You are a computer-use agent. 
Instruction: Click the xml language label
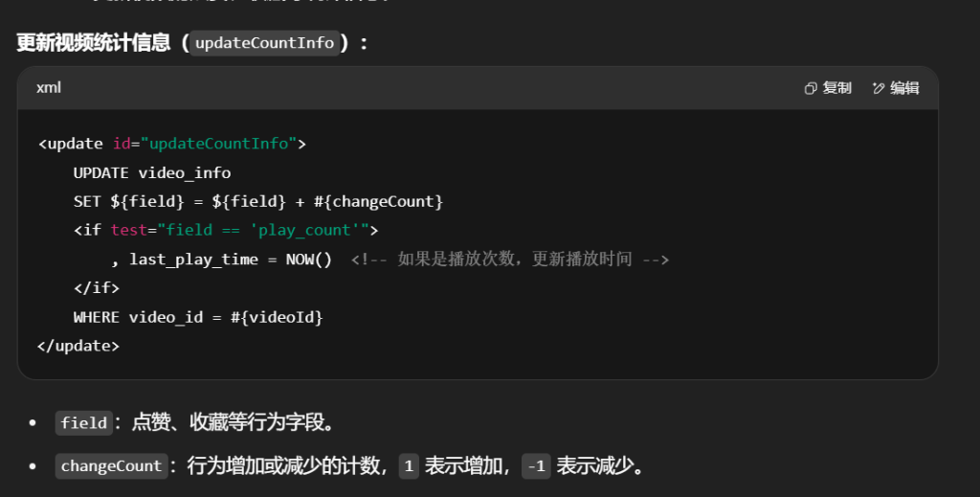click(49, 87)
